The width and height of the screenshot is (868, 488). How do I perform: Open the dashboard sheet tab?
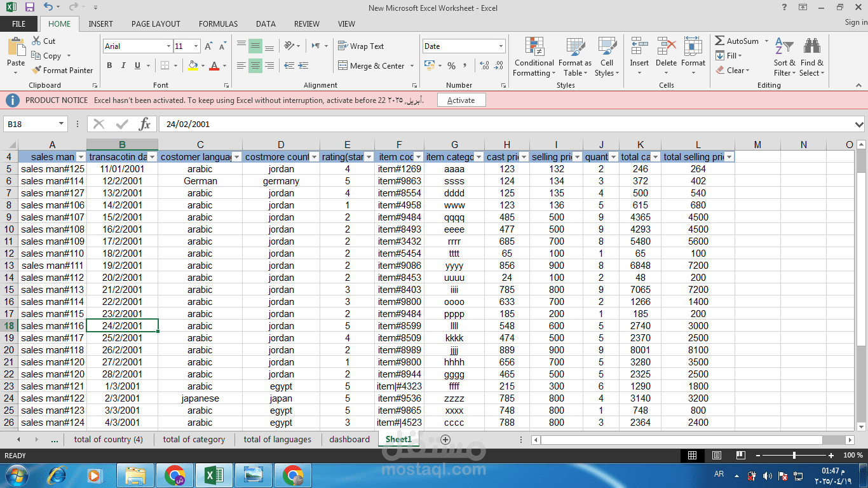[x=349, y=439]
